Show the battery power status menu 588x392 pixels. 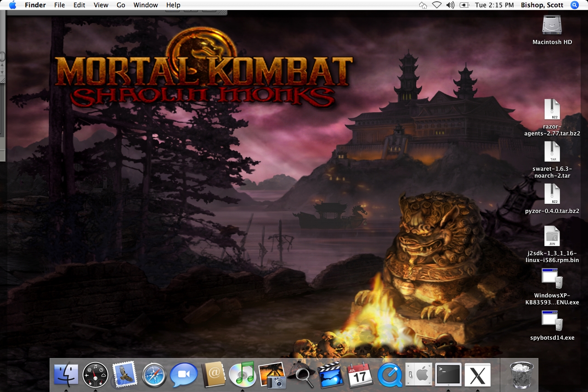coord(464,5)
